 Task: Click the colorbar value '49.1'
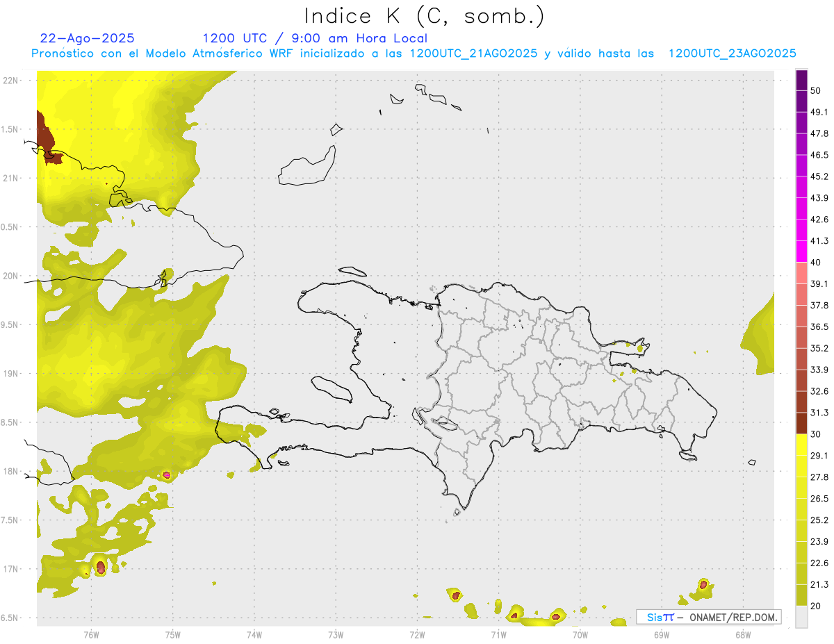tap(819, 113)
